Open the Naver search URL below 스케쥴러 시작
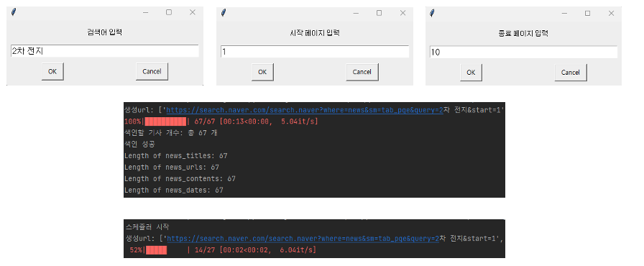Viewport: 644px width, 266px height. click(x=303, y=239)
